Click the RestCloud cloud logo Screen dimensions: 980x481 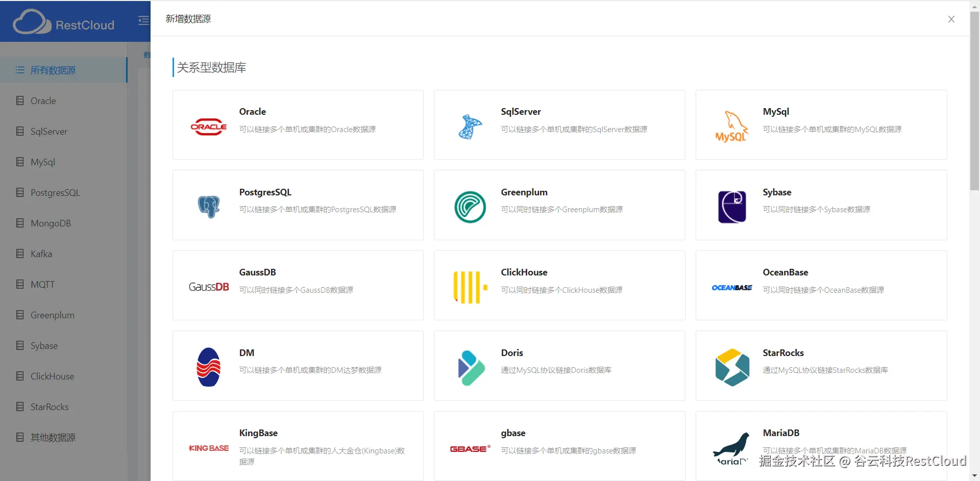click(x=32, y=22)
